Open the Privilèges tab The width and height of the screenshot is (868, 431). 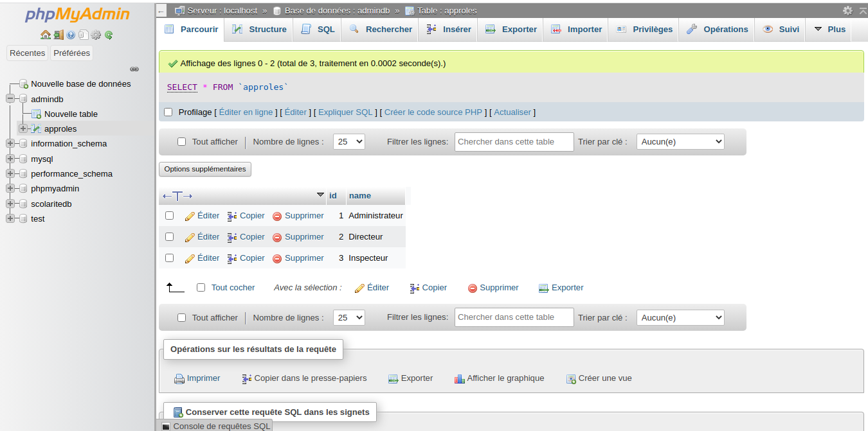click(644, 30)
